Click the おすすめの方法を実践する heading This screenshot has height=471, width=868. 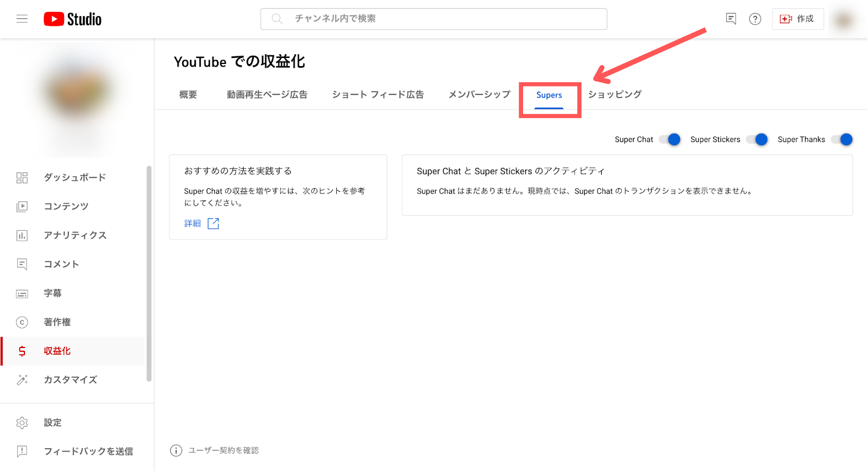(x=238, y=171)
